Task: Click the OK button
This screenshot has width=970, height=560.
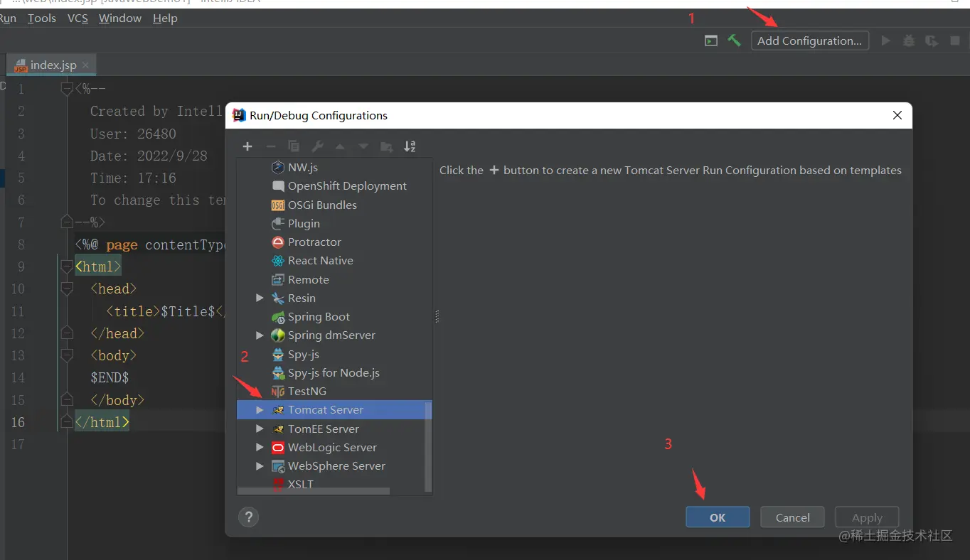Action: (718, 517)
